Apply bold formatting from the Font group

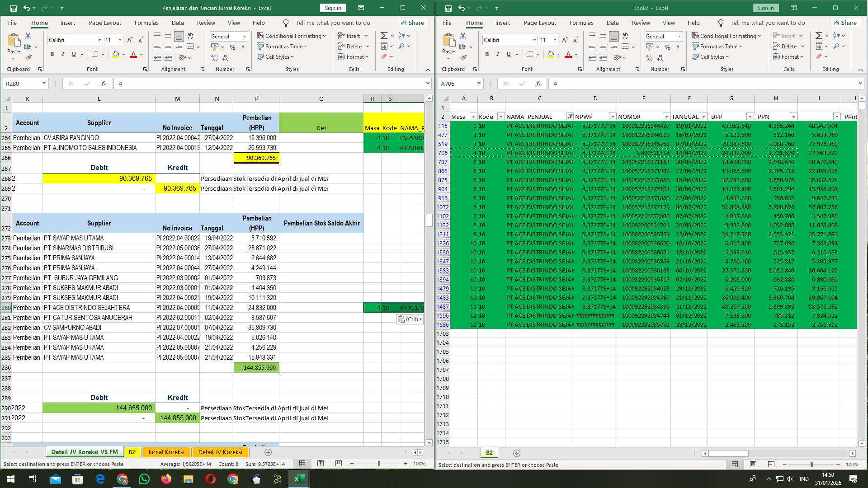tap(51, 54)
